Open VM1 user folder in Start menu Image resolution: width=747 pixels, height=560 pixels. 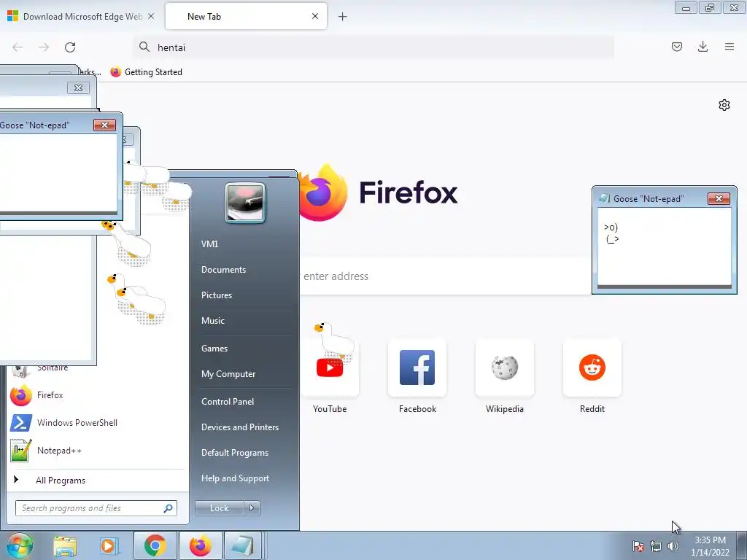click(209, 244)
